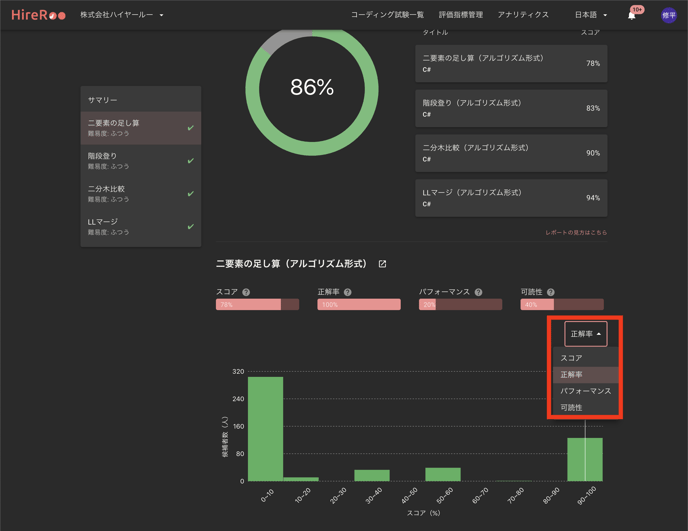The width and height of the screenshot is (688, 531).
Task: Click the checkmark on 二分木比較 sidebar row
Action: tap(190, 194)
